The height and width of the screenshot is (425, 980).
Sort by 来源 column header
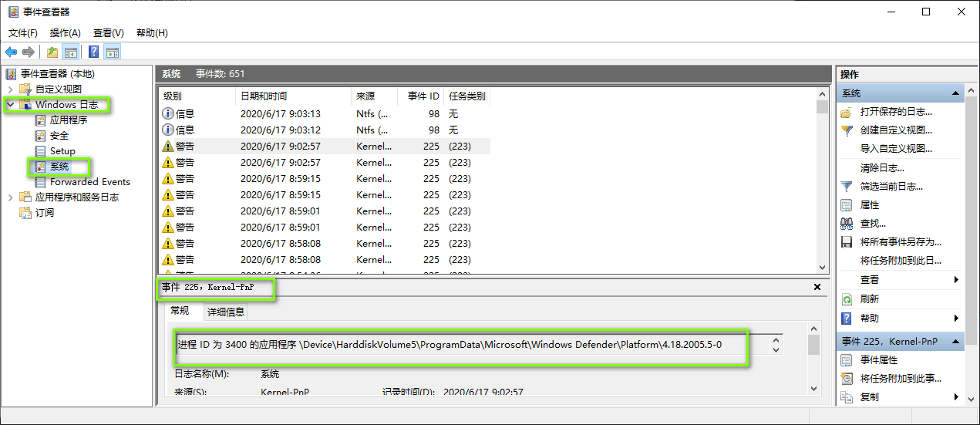[374, 96]
